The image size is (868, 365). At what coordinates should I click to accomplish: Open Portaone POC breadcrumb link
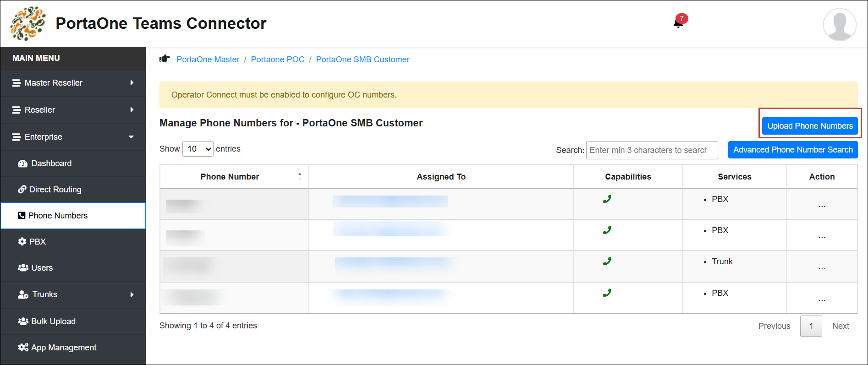(x=278, y=60)
